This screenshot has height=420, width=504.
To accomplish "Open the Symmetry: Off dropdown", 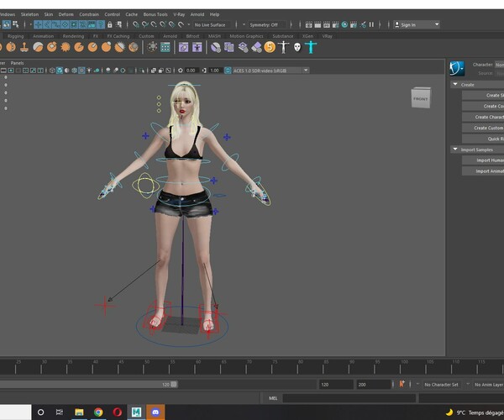I will click(266, 24).
